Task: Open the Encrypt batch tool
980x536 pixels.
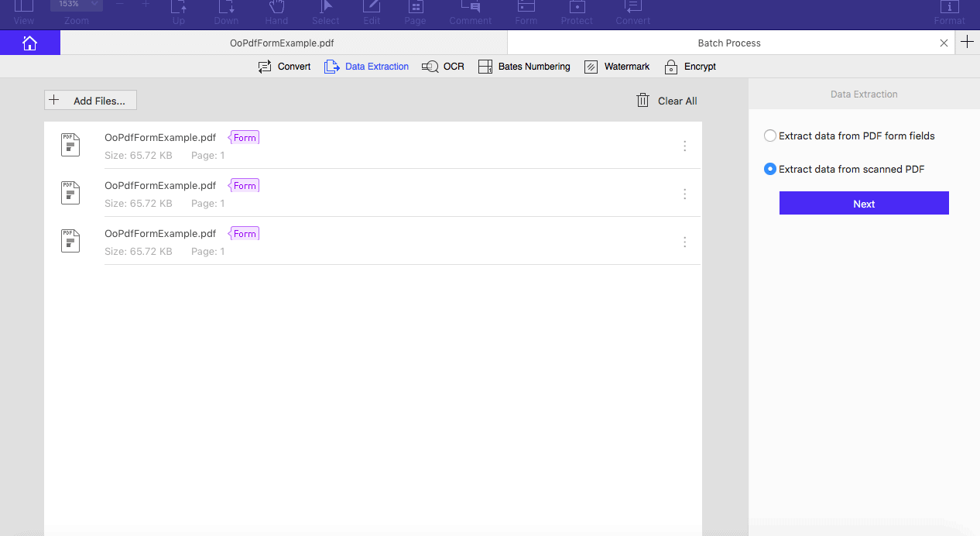Action: click(689, 67)
